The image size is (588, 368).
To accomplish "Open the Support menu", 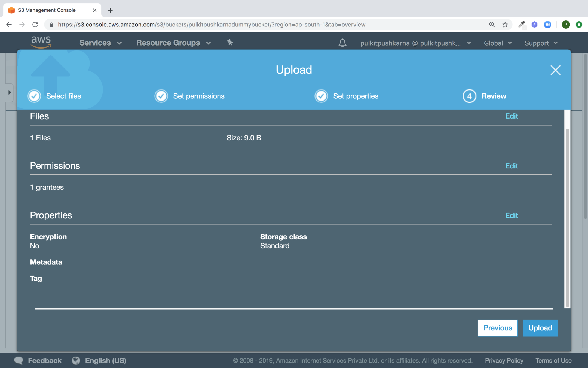I will pos(541,43).
